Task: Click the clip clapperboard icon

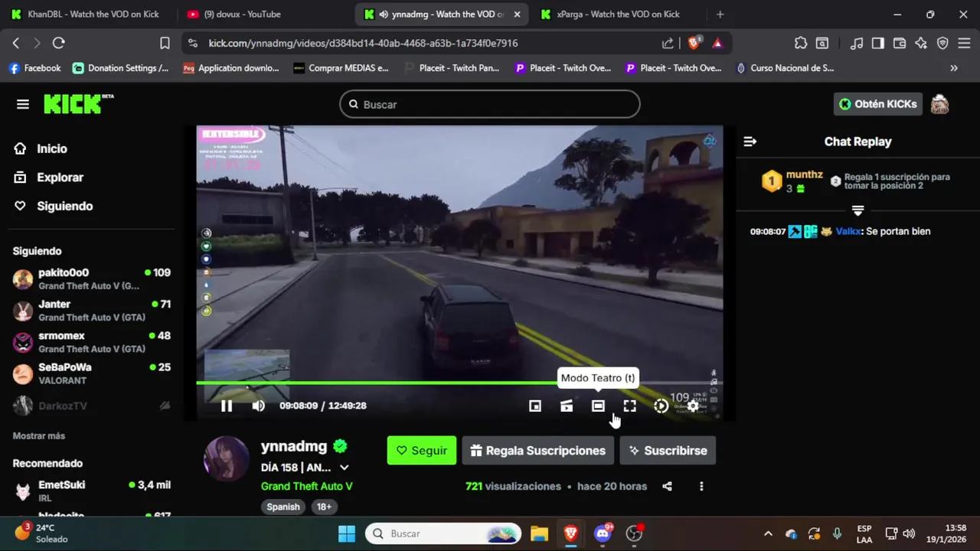Action: 567,406
